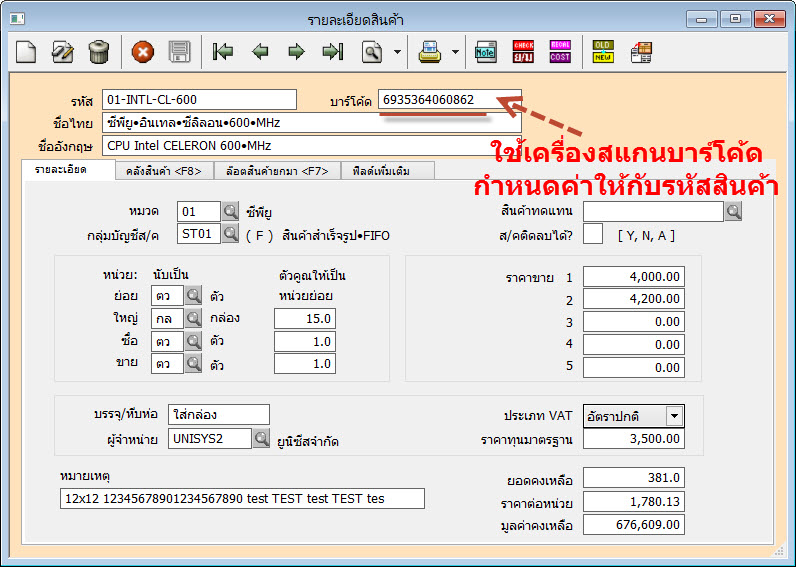
Task: Open the Note toolbar icon
Action: pos(485,52)
